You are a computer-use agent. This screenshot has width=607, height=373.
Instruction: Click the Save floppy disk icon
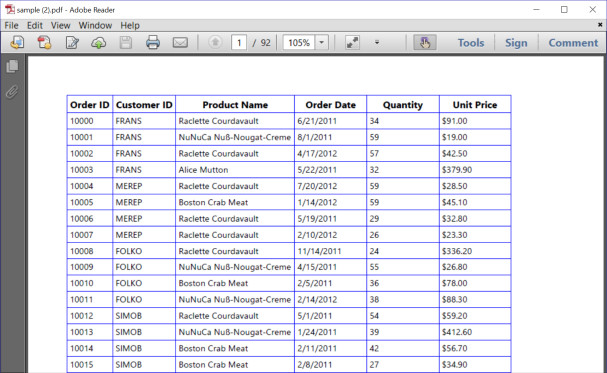(125, 42)
